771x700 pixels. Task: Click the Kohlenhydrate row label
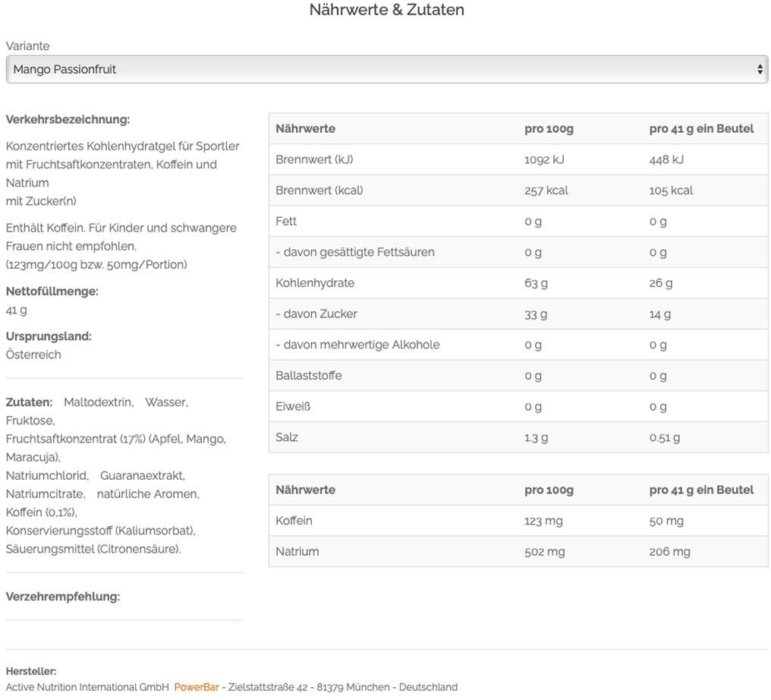pyautogui.click(x=315, y=283)
